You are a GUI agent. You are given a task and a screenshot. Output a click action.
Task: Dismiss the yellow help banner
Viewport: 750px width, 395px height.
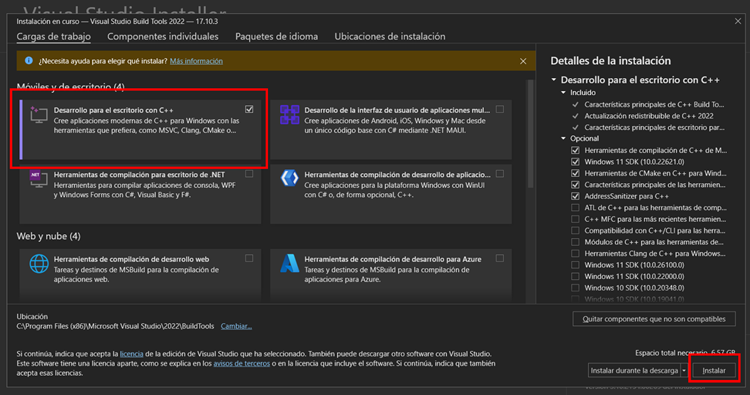pyautogui.click(x=523, y=61)
